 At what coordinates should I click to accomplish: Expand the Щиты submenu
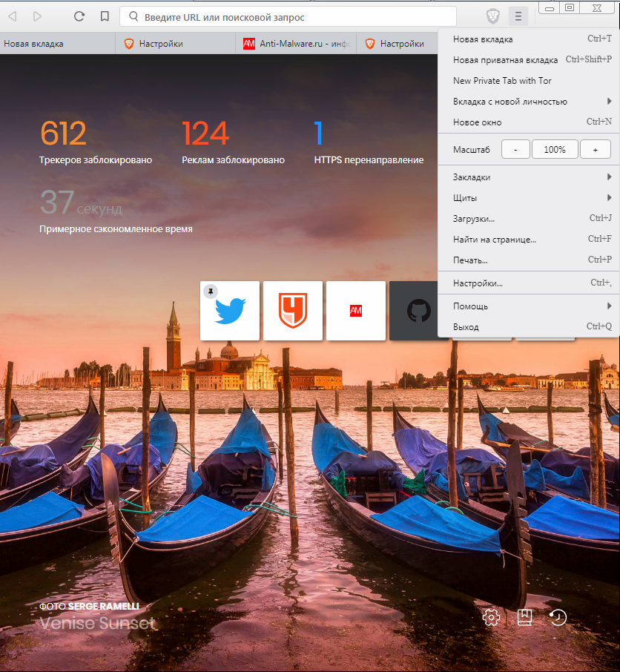click(x=530, y=198)
